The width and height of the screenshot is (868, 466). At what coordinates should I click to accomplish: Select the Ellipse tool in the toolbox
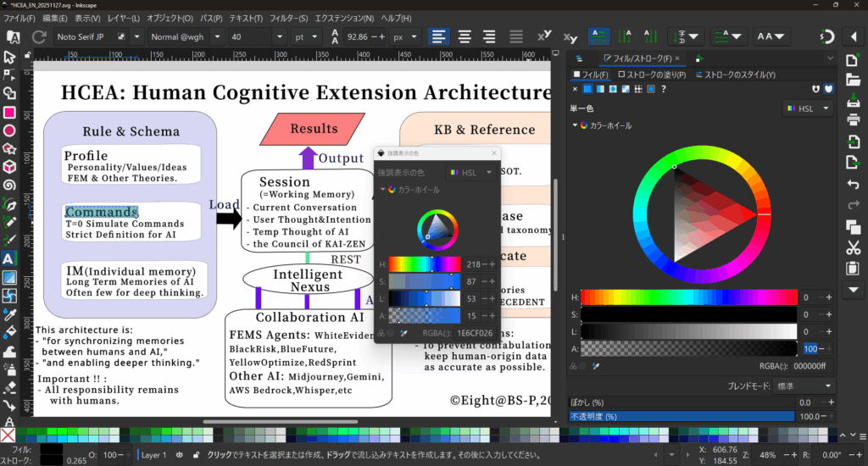point(9,130)
